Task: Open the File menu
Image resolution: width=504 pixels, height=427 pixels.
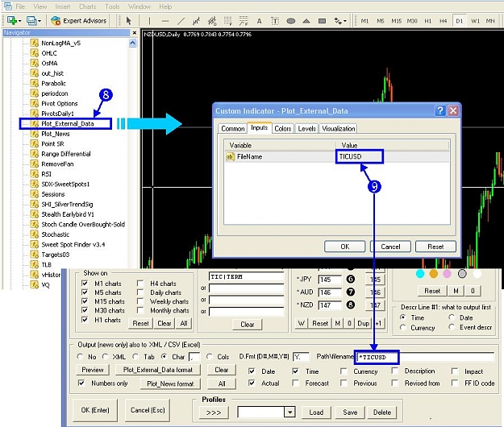Action: (x=20, y=6)
